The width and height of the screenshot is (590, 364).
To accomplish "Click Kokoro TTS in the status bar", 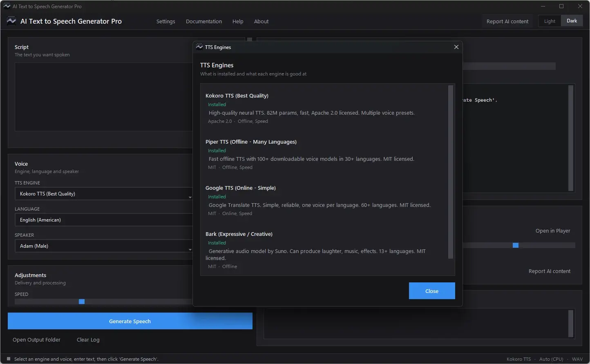I will coord(518,359).
